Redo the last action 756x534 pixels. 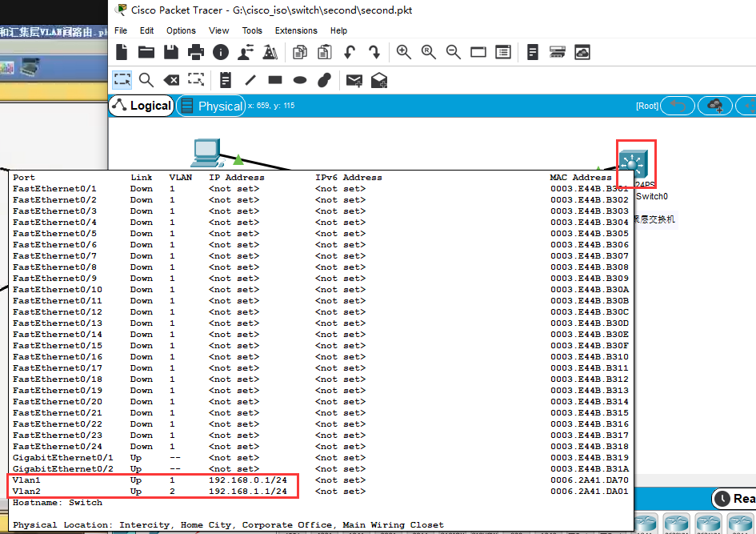tap(374, 52)
